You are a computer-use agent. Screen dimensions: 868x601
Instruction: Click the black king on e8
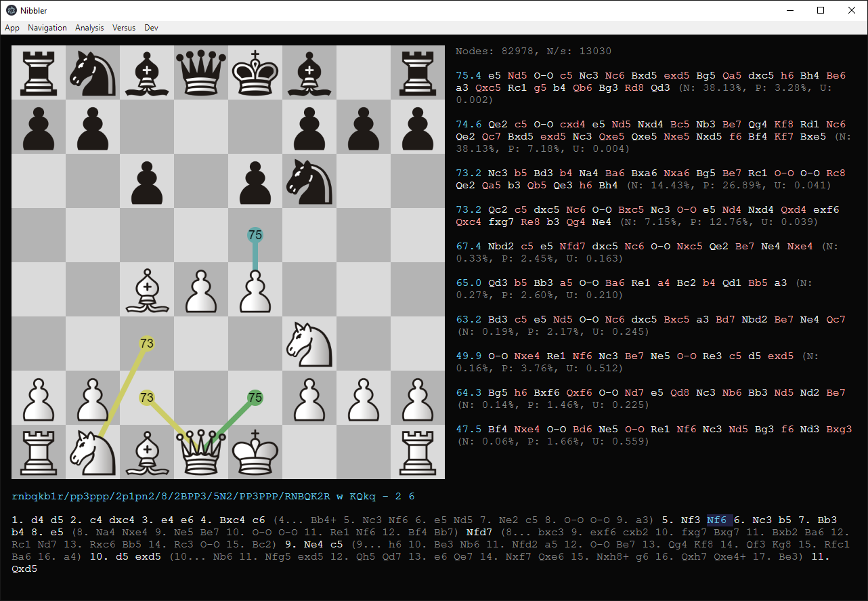click(x=255, y=72)
